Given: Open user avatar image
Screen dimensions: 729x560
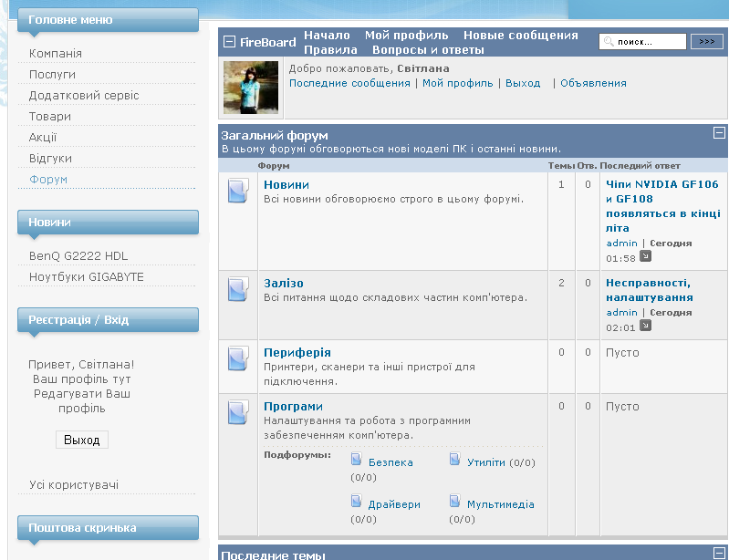Looking at the screenshot, I should coord(251,88).
